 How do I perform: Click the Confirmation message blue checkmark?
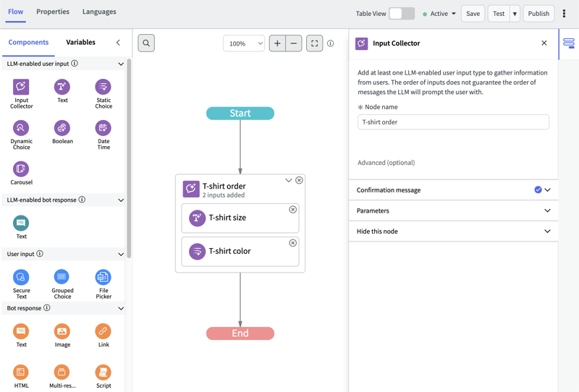[x=538, y=189]
